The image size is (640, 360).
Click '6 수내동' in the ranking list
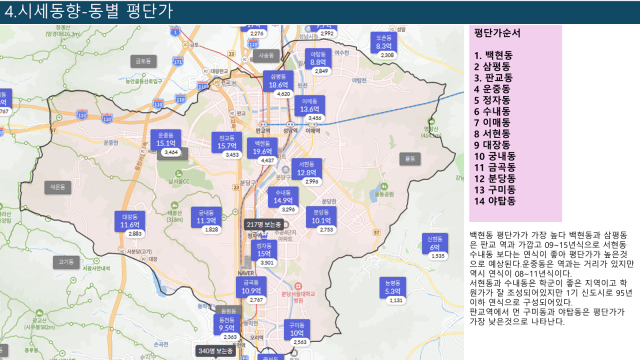click(492, 111)
